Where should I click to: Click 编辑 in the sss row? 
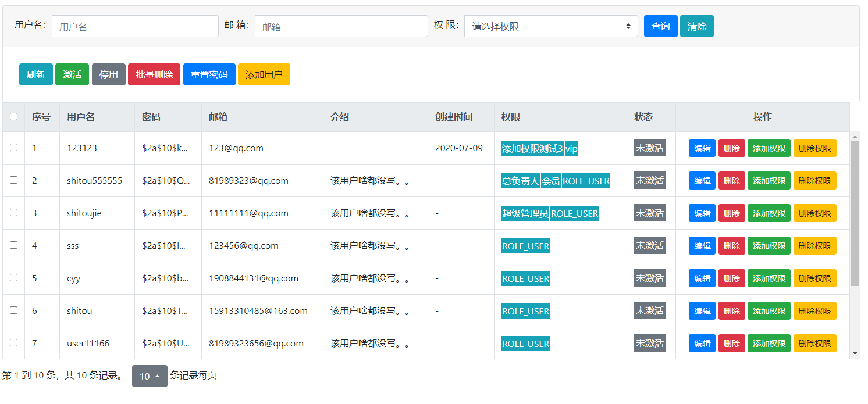702,246
